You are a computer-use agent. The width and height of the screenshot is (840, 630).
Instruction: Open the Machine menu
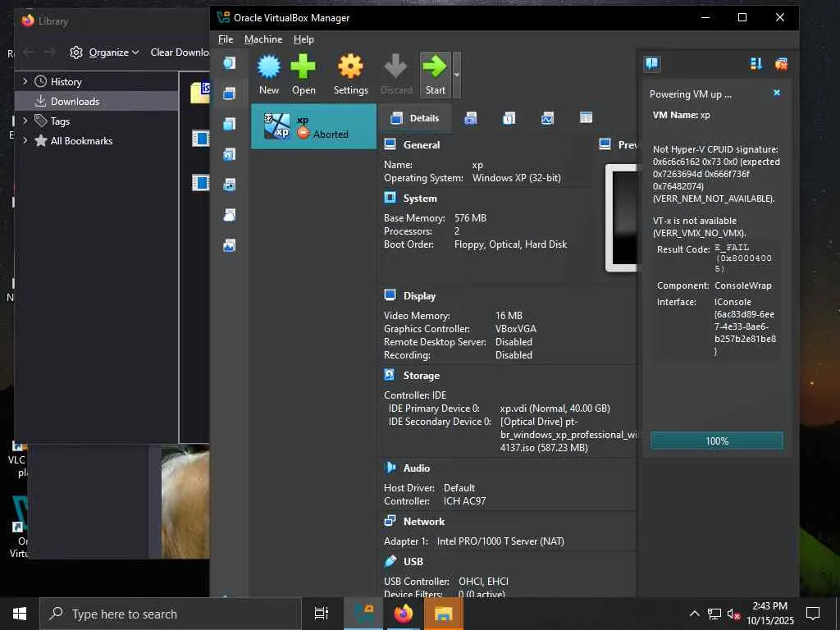263,39
